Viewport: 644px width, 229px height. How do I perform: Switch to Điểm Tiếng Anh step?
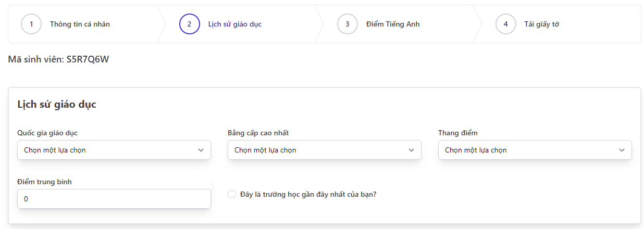tap(393, 24)
